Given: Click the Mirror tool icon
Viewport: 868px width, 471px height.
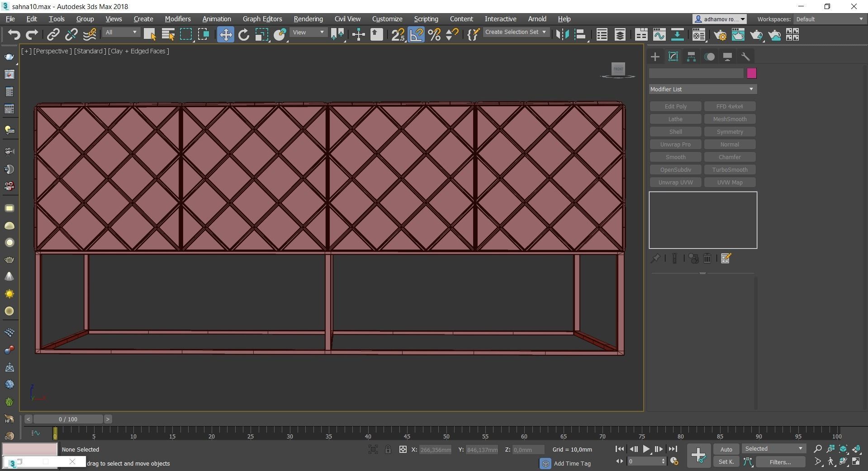Looking at the screenshot, I should pyautogui.click(x=563, y=35).
